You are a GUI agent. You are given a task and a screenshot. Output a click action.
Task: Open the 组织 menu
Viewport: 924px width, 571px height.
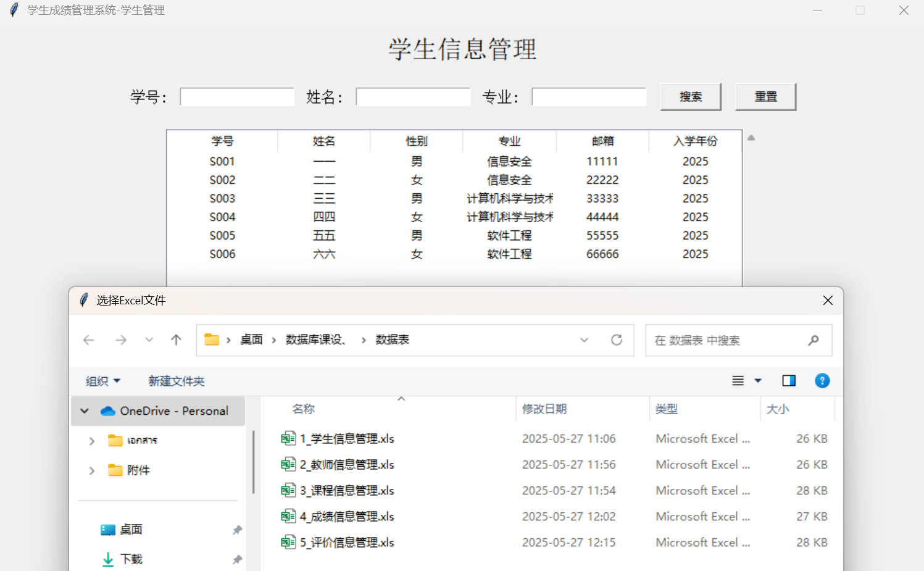pyautogui.click(x=102, y=381)
